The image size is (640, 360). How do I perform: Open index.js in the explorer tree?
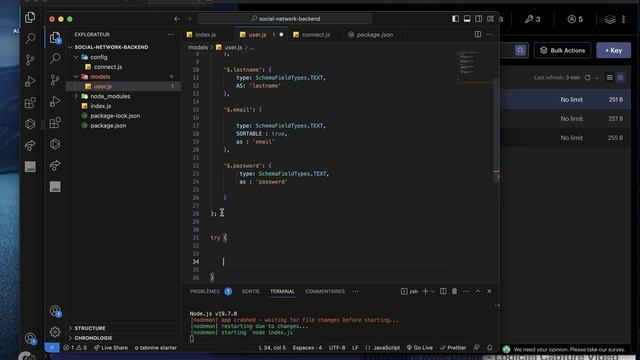coord(100,106)
